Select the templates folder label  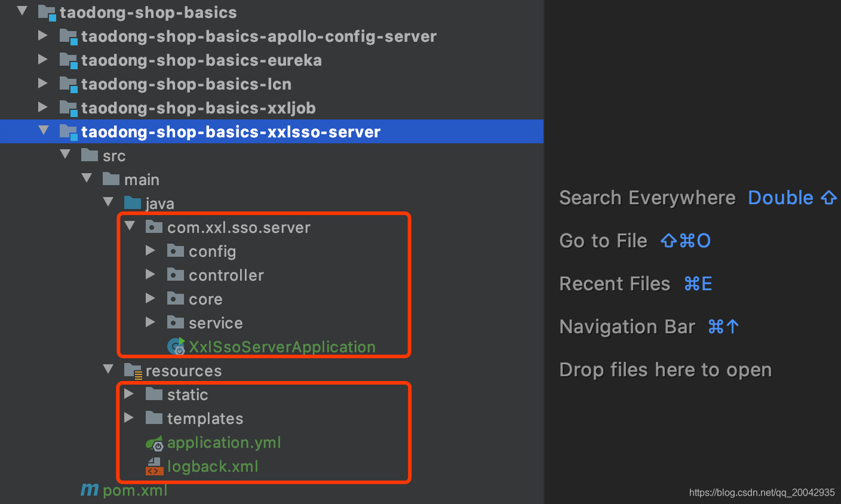[x=205, y=419]
